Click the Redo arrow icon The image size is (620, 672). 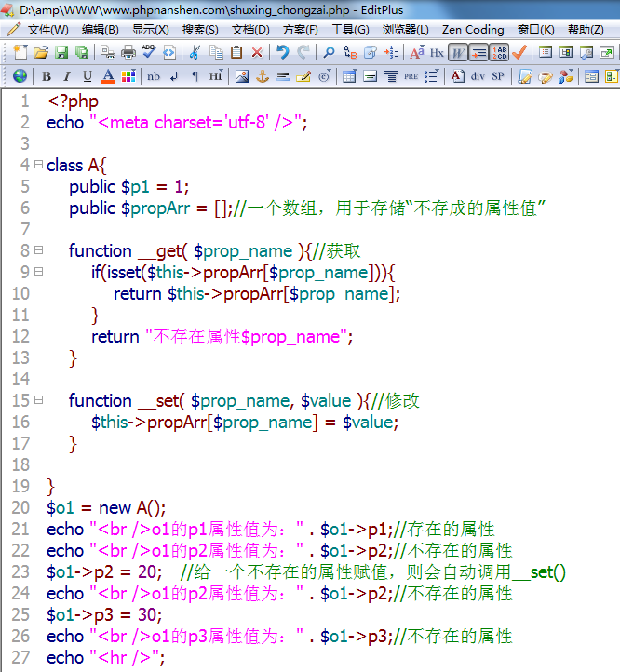(x=303, y=52)
